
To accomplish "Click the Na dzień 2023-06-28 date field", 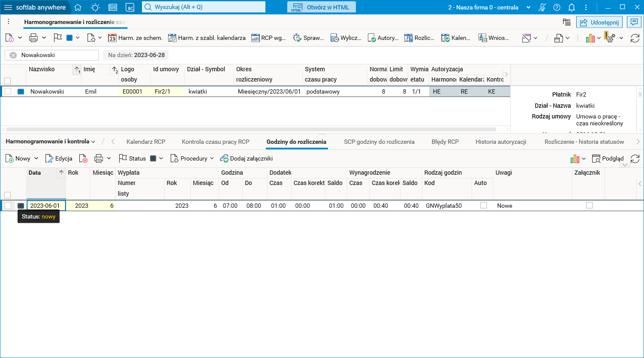I will 136,55.
